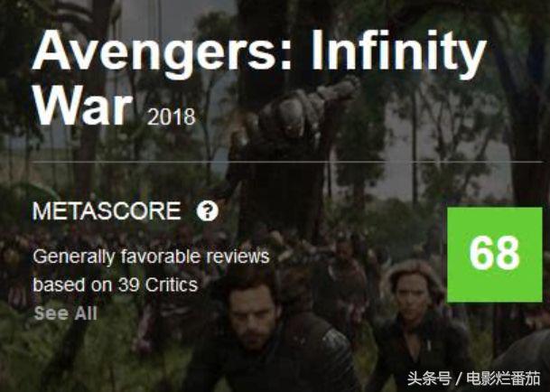Click the text Generally favorable reviews
This screenshot has width=550, height=392.
(151, 257)
